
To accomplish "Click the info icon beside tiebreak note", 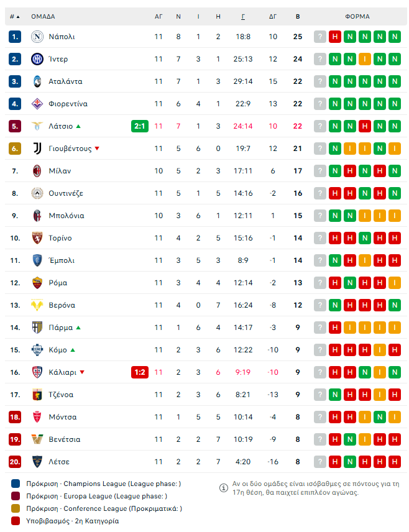I will (224, 488).
